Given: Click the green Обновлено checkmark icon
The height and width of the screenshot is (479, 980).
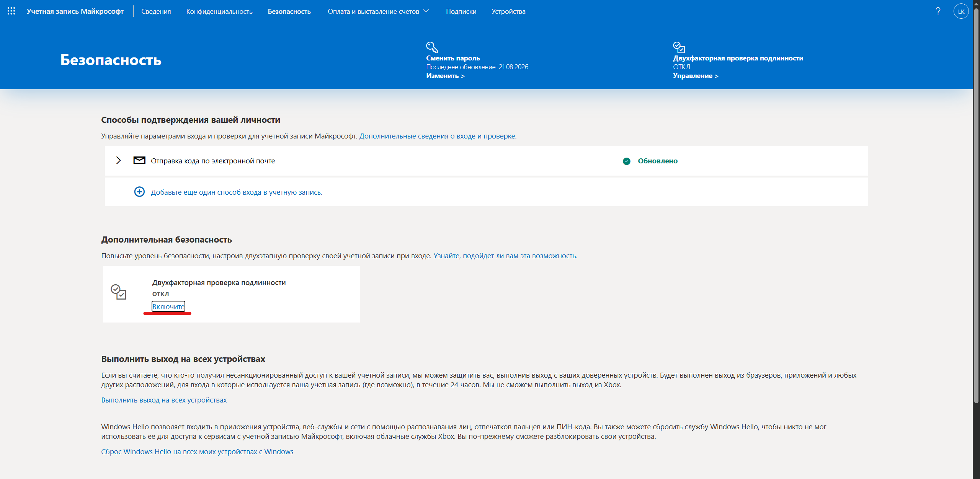Looking at the screenshot, I should tap(627, 161).
